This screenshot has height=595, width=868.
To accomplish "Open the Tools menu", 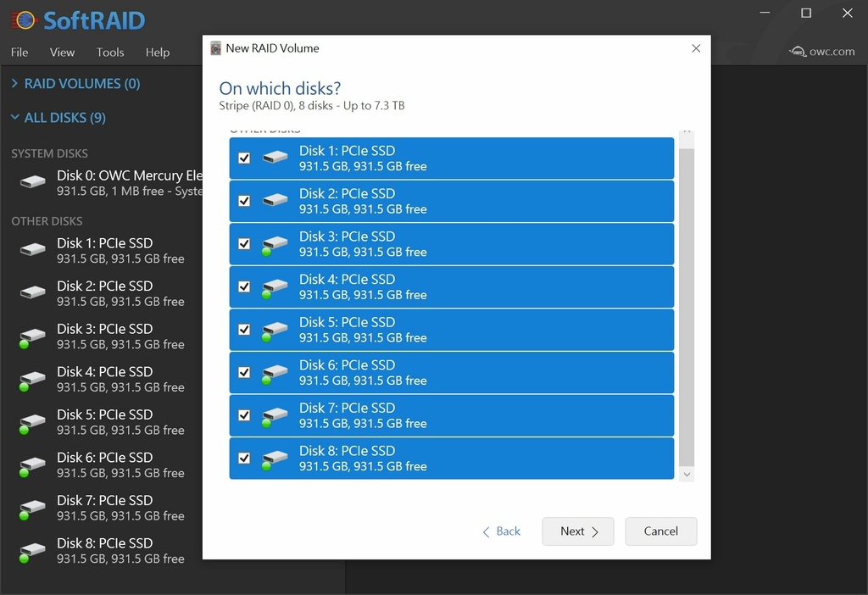I will pyautogui.click(x=110, y=52).
